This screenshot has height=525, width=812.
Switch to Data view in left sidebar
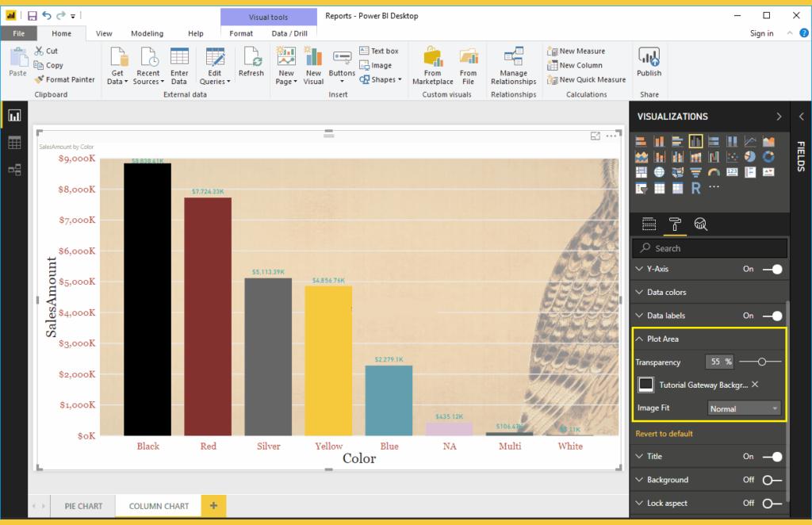pos(14,143)
